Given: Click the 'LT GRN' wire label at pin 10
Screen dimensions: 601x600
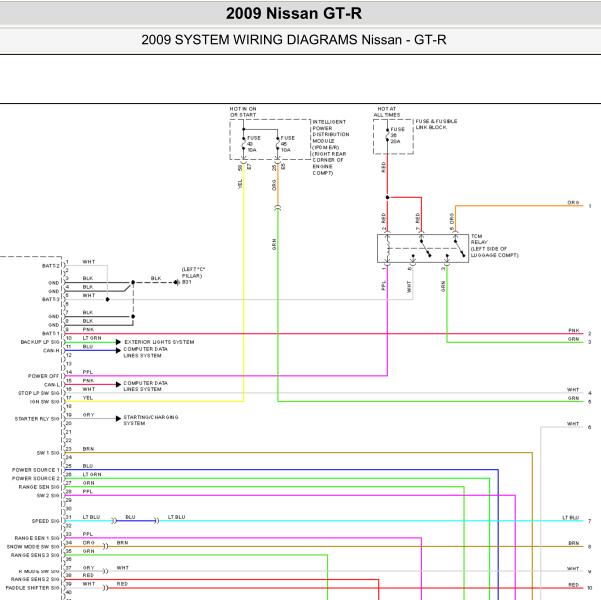Looking at the screenshot, I should point(92,338).
